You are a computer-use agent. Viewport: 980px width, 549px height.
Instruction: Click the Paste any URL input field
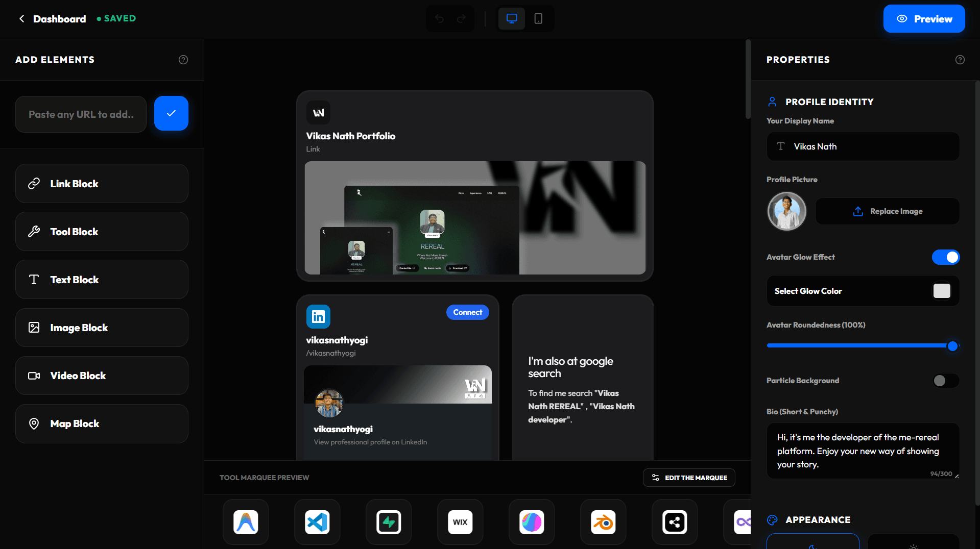pyautogui.click(x=80, y=114)
